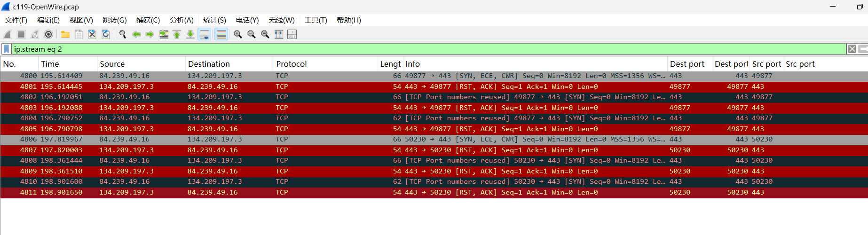
Task: Open the 无线(W) menu
Action: [282, 20]
